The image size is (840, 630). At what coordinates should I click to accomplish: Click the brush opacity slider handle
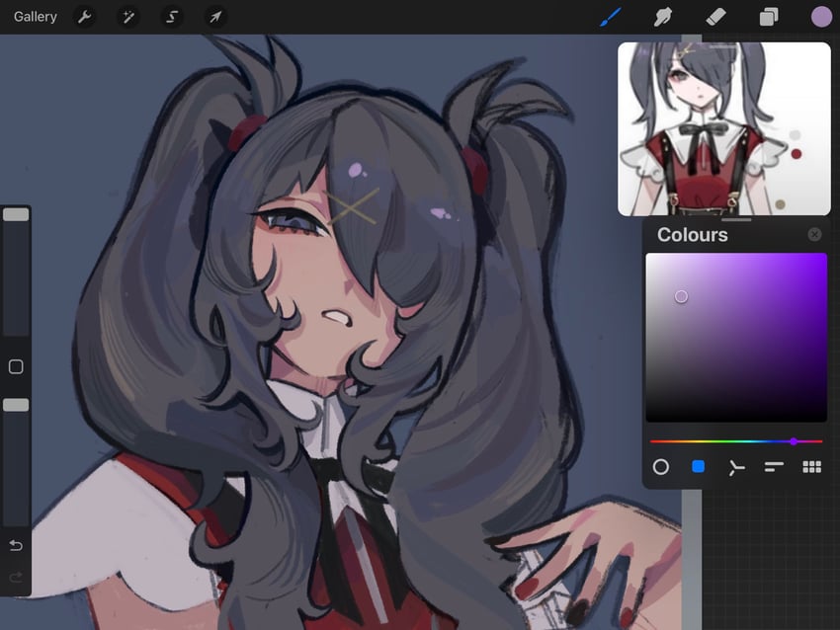16,405
